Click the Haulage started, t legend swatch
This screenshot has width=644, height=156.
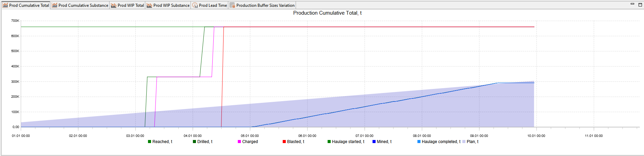point(329,142)
